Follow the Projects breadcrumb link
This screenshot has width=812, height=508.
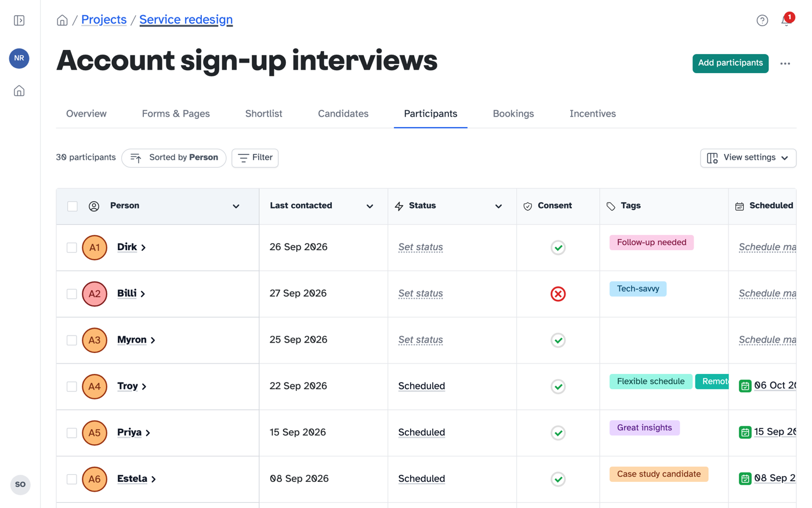[x=104, y=20]
